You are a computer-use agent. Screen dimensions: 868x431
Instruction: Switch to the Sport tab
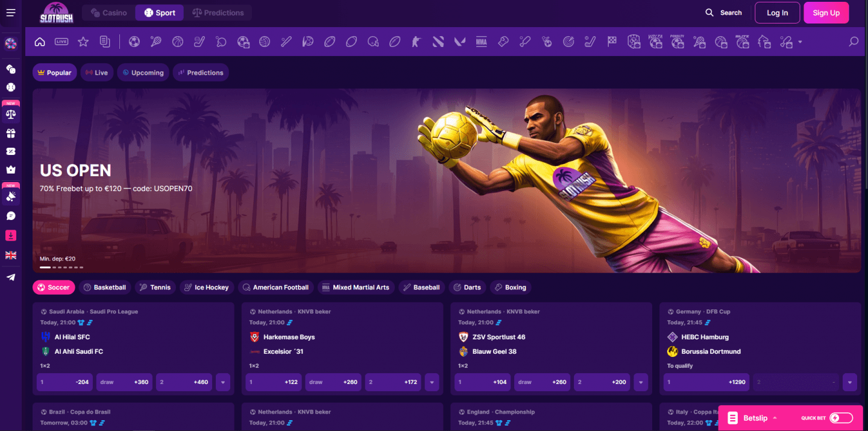point(160,13)
